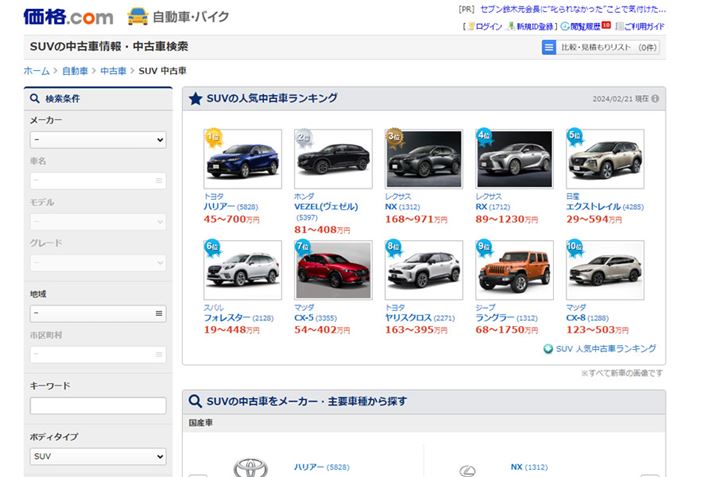715x477 pixels.
Task: Click the エクストレイル car thumbnail
Action: point(605,159)
